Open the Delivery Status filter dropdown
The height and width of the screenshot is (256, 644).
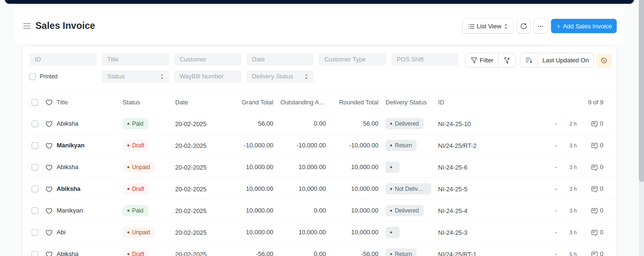280,77
